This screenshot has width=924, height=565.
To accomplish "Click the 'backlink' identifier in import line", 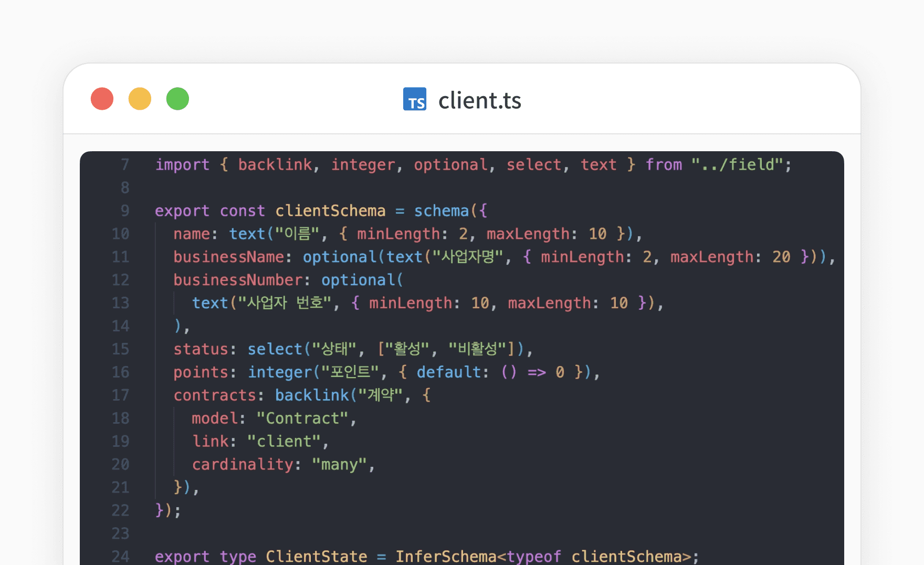I will [x=275, y=165].
